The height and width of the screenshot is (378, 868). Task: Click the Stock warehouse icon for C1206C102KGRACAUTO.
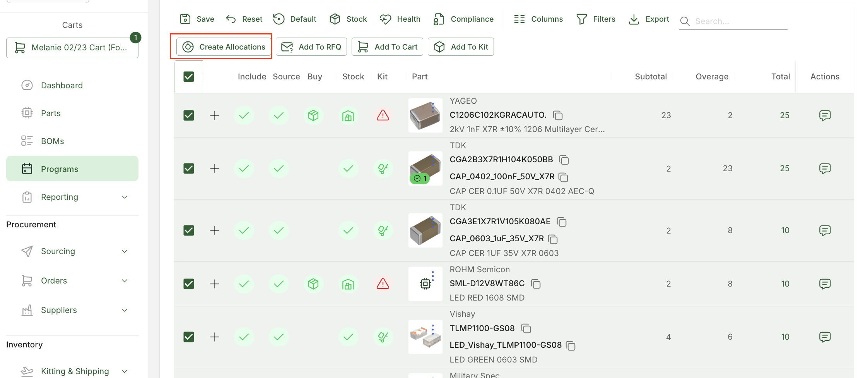click(348, 115)
